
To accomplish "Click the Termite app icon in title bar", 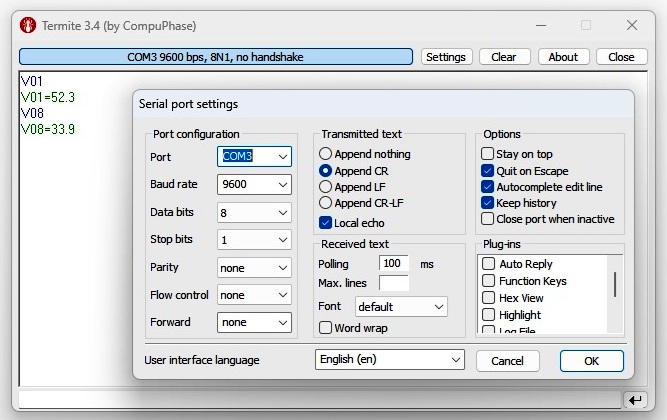I will pyautogui.click(x=28, y=26).
